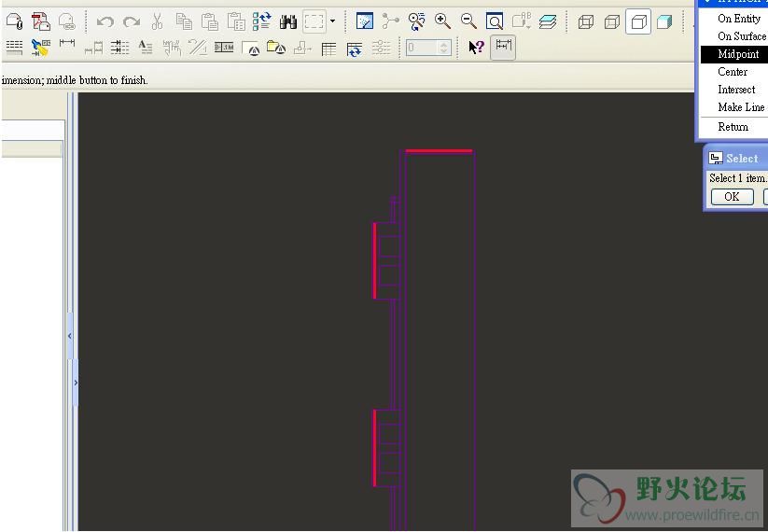Click the Cut scissors icon
Viewport: 768px width, 532px height.
pos(157,21)
